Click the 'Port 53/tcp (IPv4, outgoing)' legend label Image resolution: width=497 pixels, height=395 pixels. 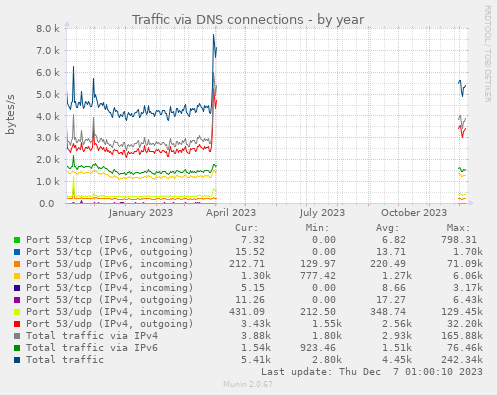tap(110, 300)
